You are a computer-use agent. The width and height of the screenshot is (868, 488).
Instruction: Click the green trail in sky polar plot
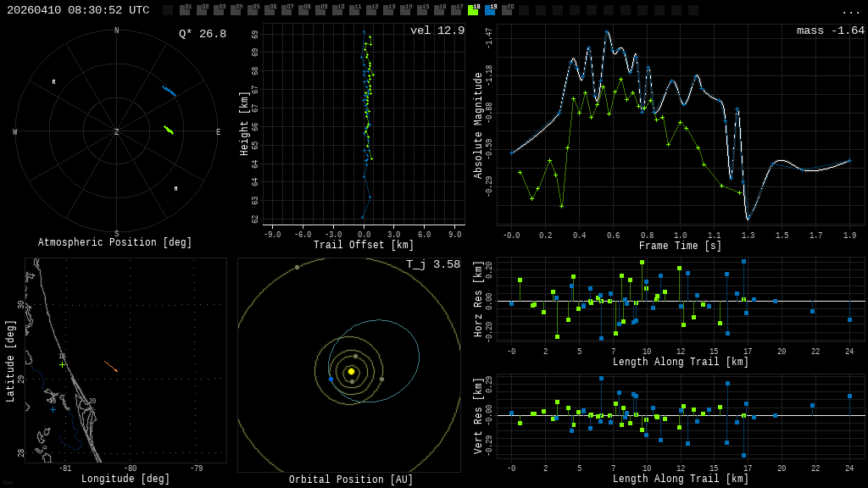[169, 130]
